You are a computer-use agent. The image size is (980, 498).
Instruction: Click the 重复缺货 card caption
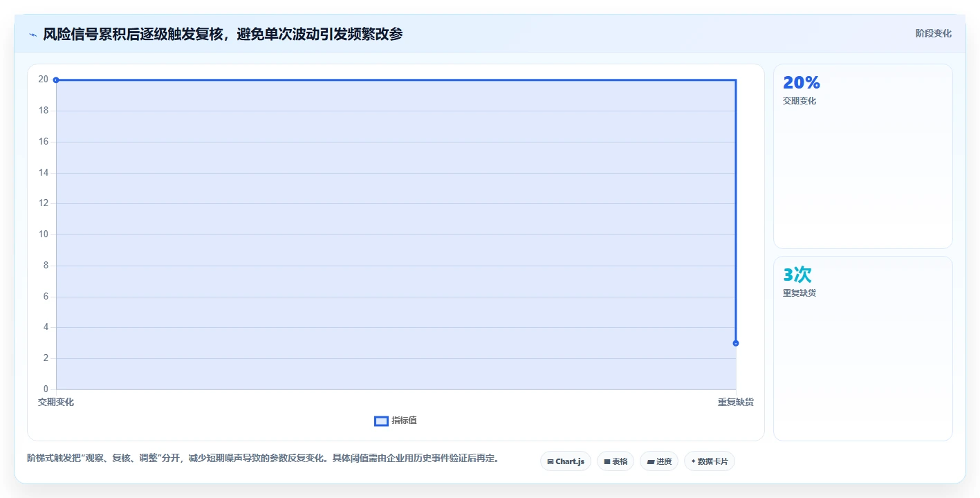(799, 293)
